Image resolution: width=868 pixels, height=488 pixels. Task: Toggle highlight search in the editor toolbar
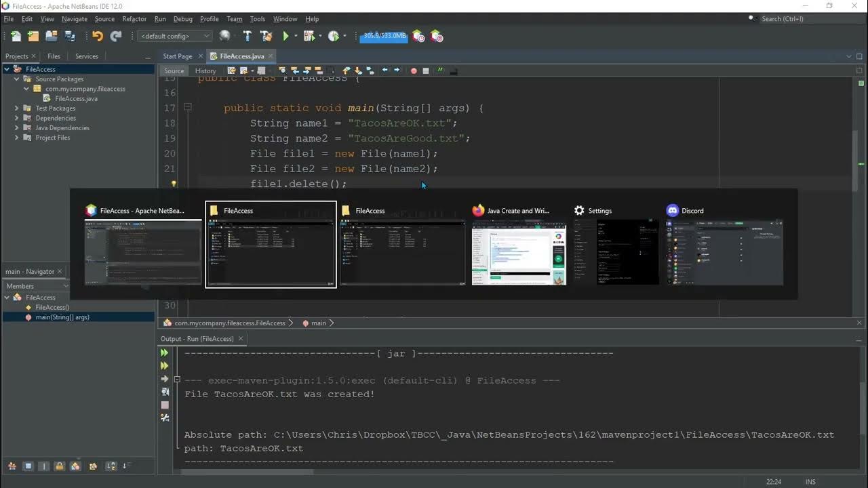(x=319, y=70)
